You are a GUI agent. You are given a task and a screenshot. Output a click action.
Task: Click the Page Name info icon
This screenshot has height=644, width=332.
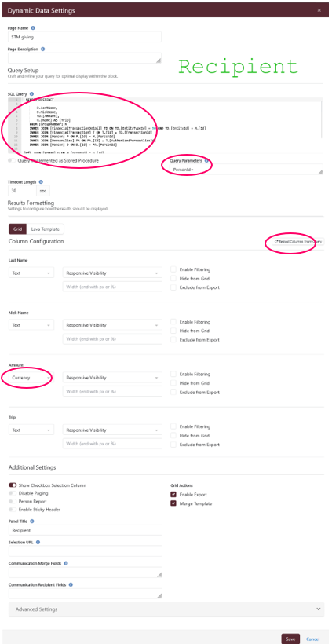click(33, 28)
